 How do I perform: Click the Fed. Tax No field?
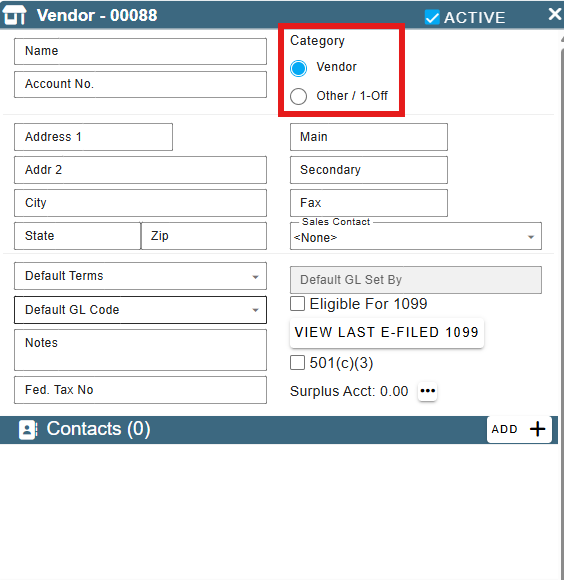tap(140, 390)
